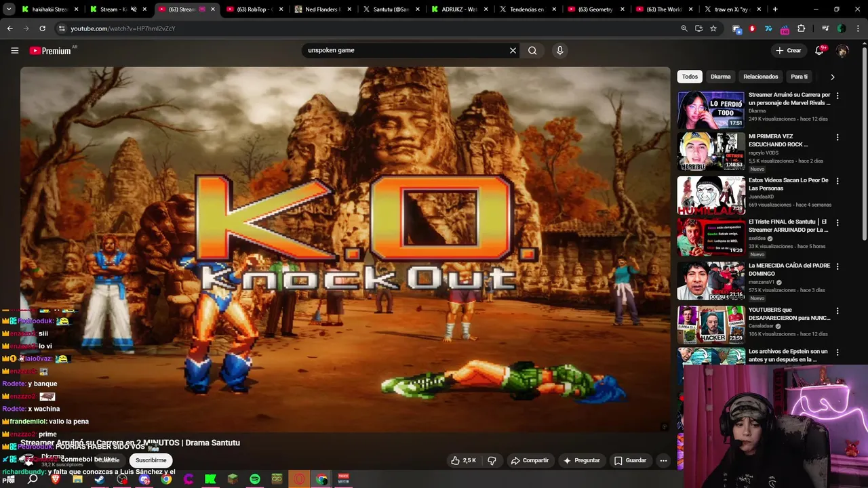868x488 pixels.
Task: Open the tab search dropdown
Action: 9,9
